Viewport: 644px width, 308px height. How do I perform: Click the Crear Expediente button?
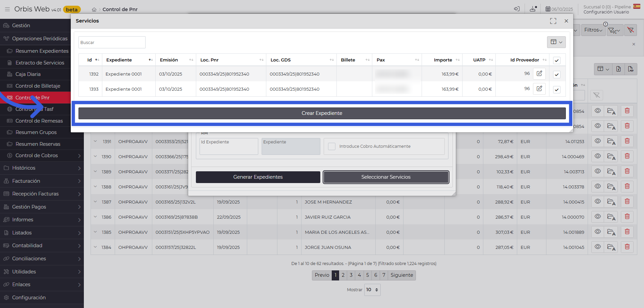click(322, 113)
